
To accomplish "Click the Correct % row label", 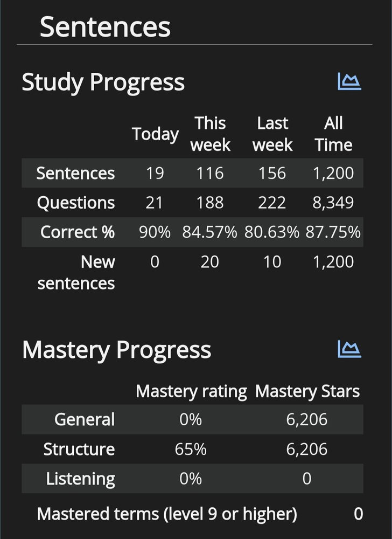I will click(78, 232).
